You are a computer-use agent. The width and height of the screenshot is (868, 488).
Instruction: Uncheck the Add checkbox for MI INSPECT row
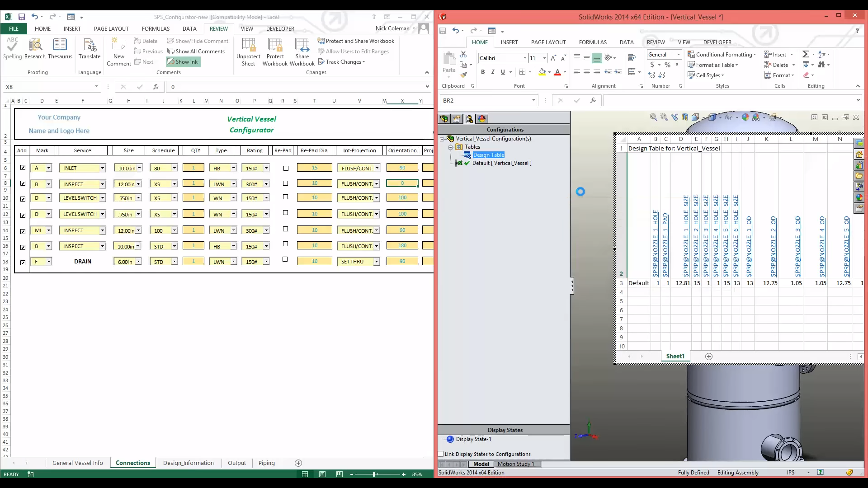pos(23,231)
